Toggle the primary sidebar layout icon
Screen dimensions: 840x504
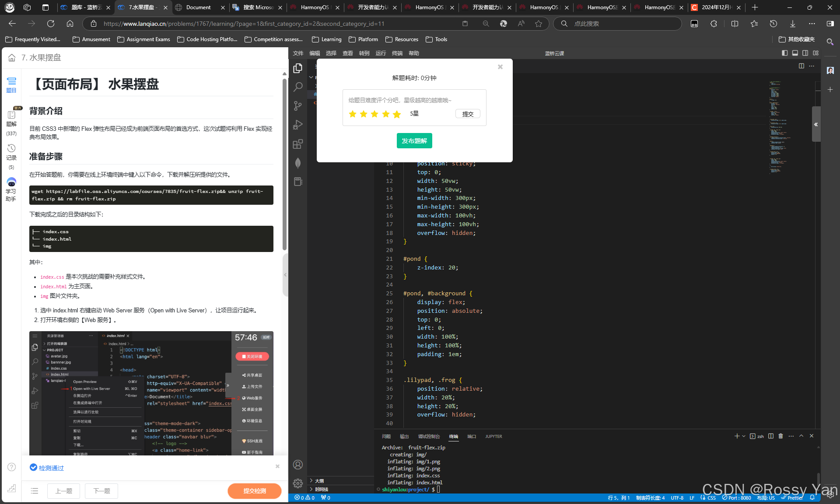click(784, 53)
